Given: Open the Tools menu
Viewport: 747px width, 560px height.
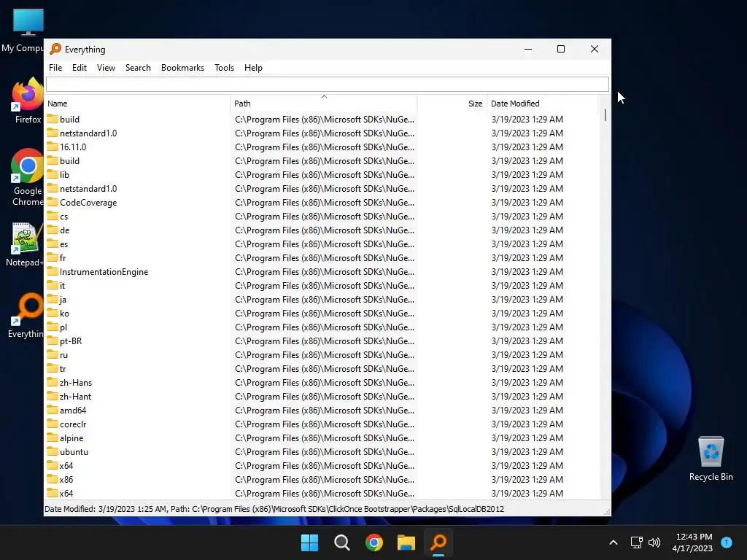Looking at the screenshot, I should [x=224, y=68].
